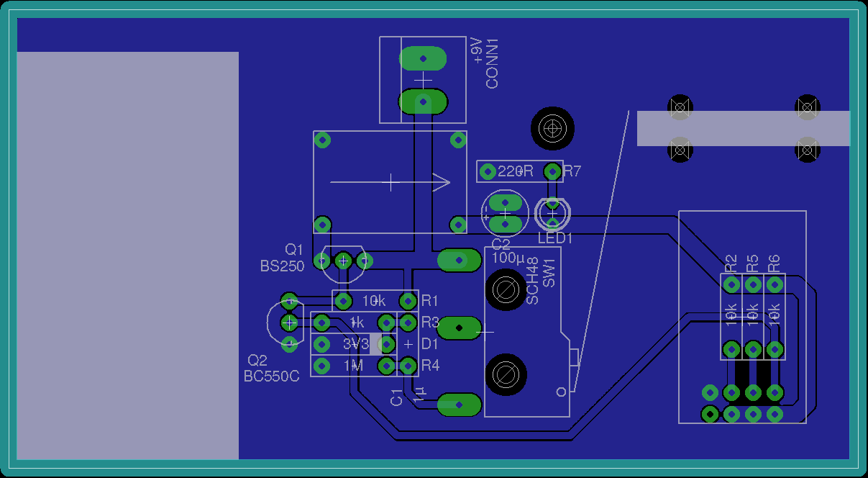
Task: Select SW1's middle oval solder pad
Action: pyautogui.click(x=460, y=328)
